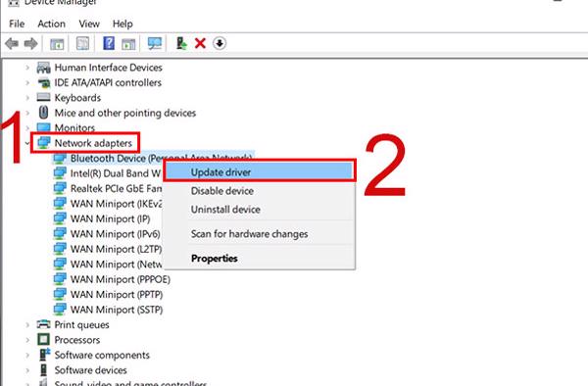Select WAN Miniport (L2TP) entry
This screenshot has height=386, width=588.
(x=116, y=249)
